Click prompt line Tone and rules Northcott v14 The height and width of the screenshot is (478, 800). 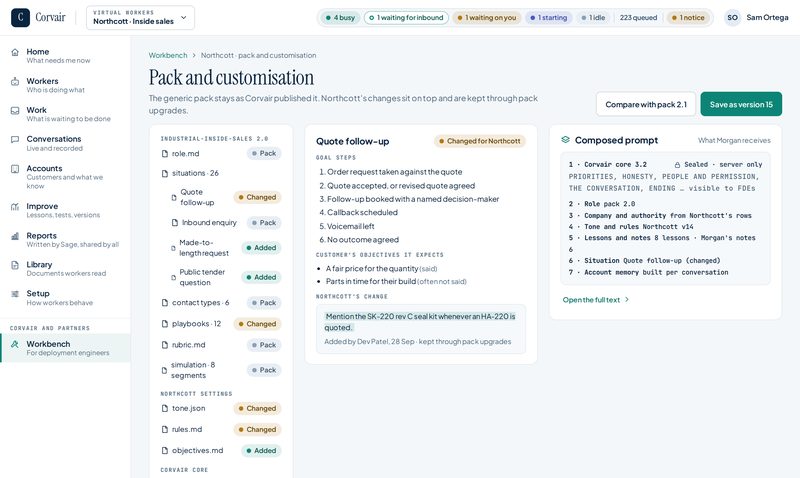[631, 227]
